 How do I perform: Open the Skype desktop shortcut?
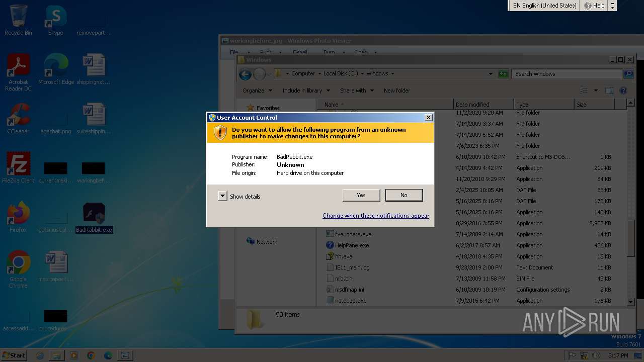click(56, 20)
